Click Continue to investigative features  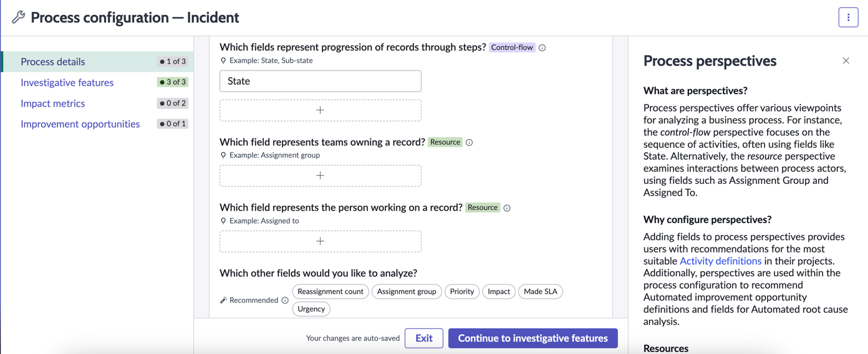(533, 338)
